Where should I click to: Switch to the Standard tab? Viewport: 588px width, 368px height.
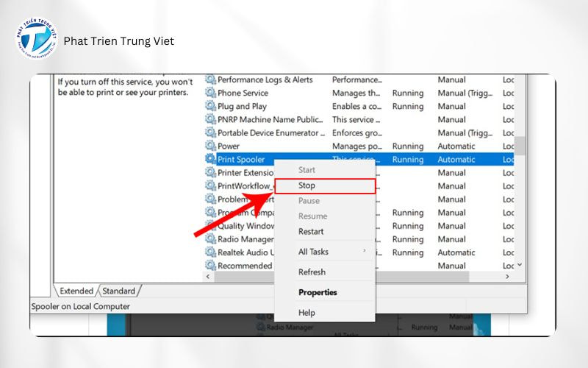(119, 291)
